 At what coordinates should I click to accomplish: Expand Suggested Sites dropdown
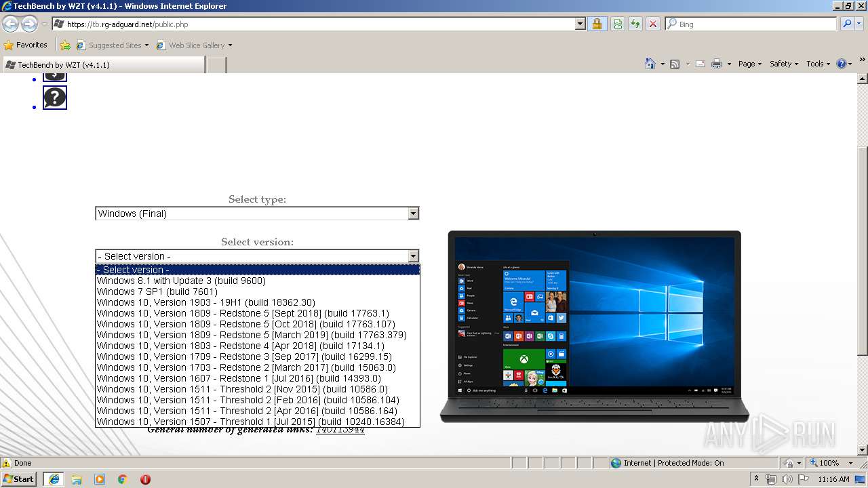146,45
